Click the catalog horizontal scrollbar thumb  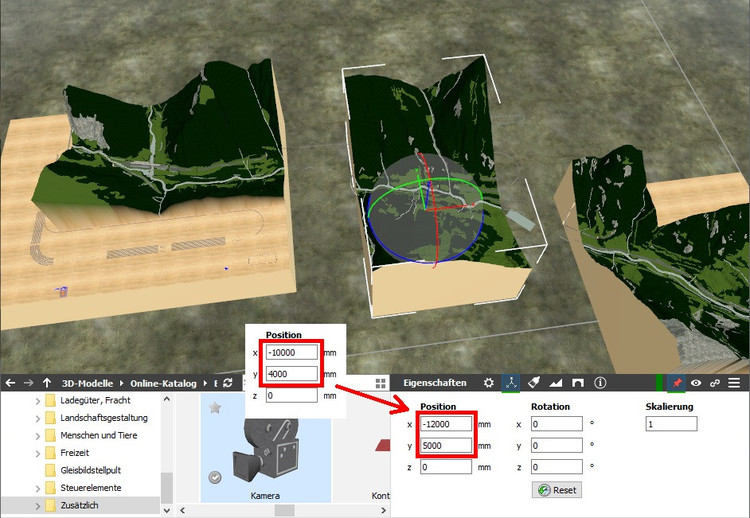pyautogui.click(x=285, y=510)
